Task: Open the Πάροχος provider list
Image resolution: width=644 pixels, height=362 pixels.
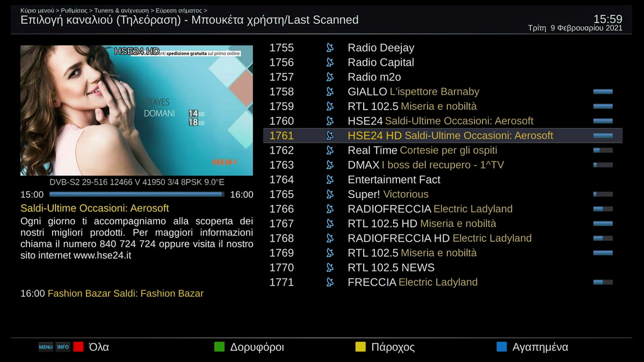Action: (x=385, y=347)
